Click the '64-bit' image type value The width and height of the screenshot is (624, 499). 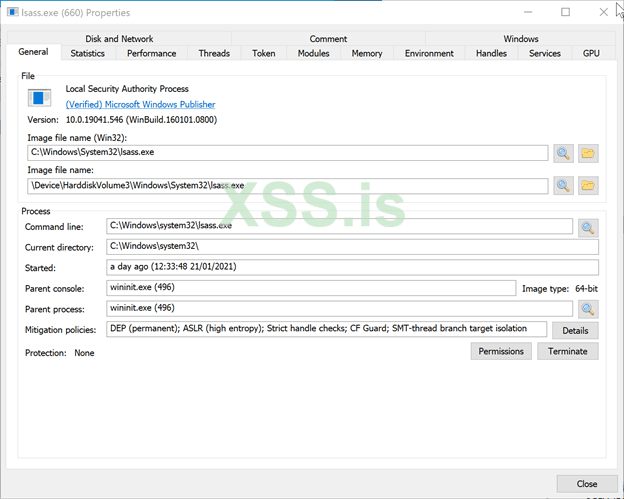tap(586, 289)
